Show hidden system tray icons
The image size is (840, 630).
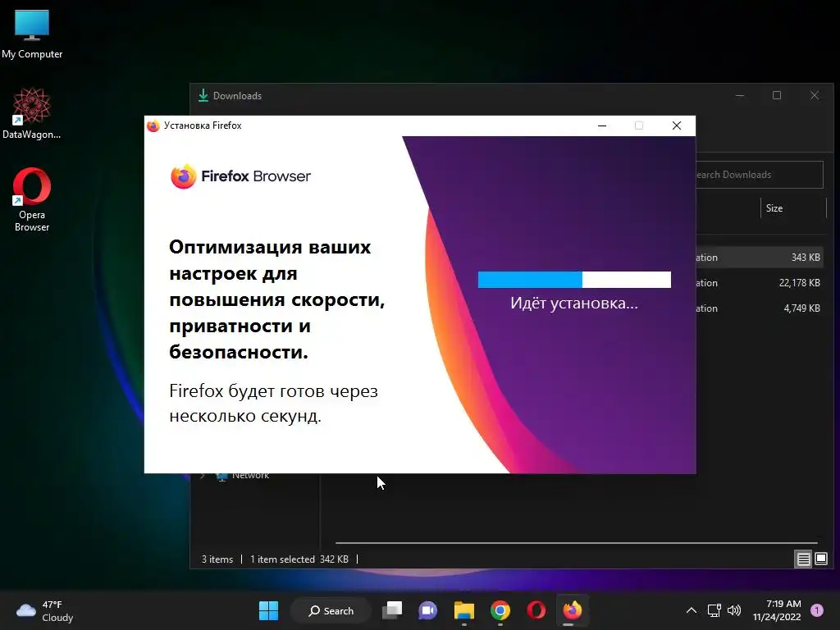692,610
